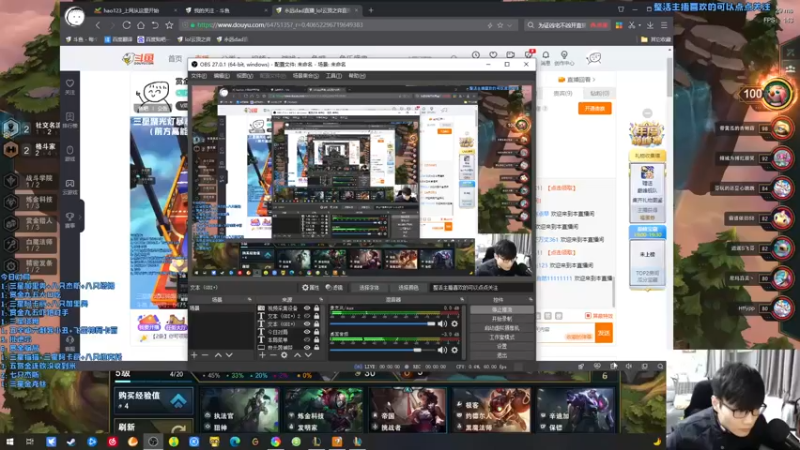Open the browser profile avatar icon

click(x=75, y=17)
